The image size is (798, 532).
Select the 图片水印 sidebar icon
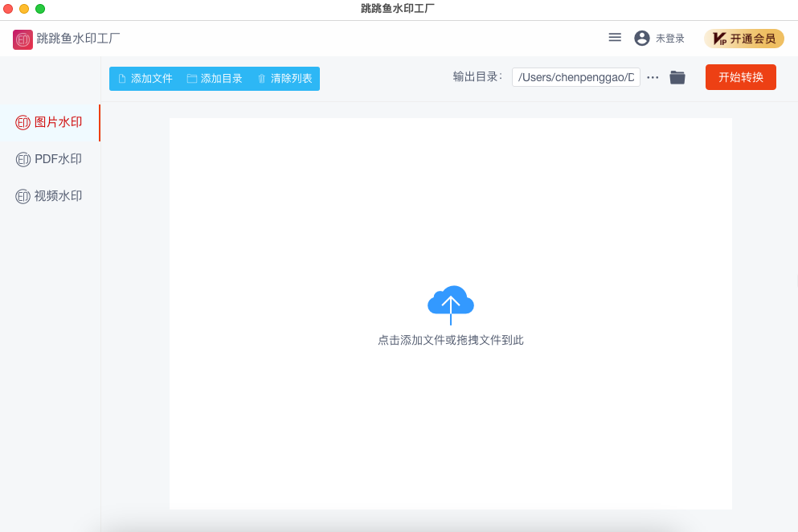pyautogui.click(x=23, y=123)
